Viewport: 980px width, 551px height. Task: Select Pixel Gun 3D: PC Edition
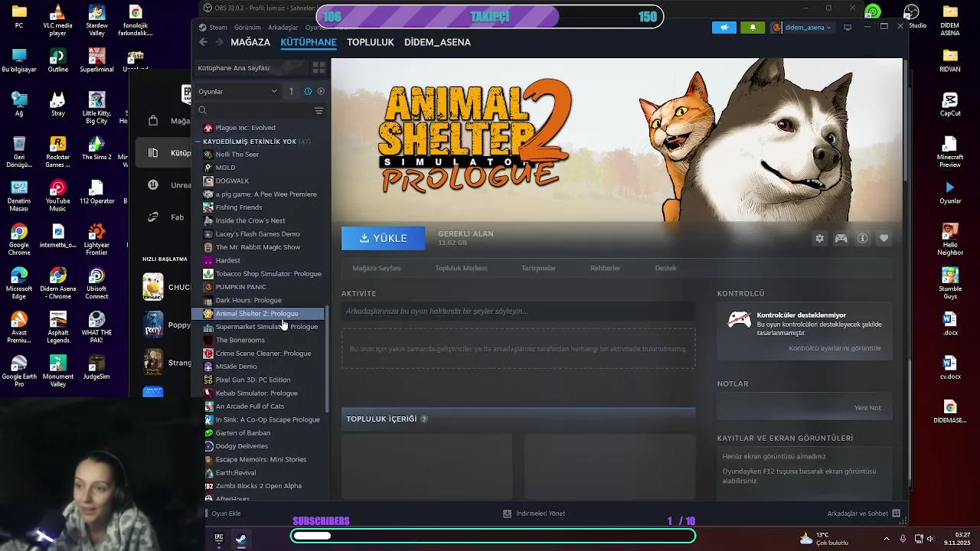pyautogui.click(x=259, y=380)
